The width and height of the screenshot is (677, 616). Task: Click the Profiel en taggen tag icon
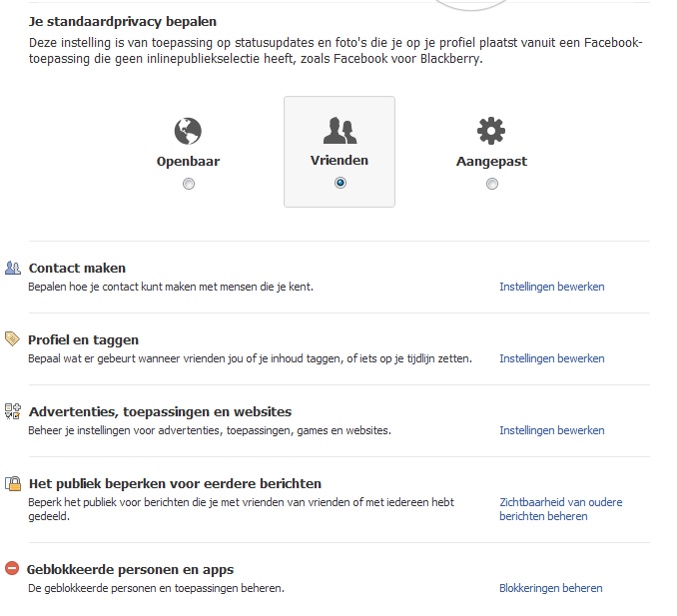pyautogui.click(x=13, y=339)
